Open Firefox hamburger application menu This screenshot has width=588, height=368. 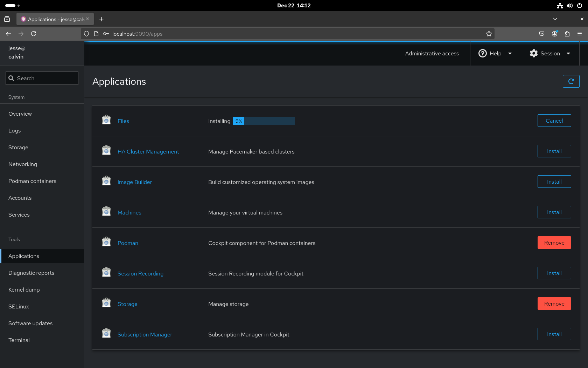pyautogui.click(x=580, y=34)
